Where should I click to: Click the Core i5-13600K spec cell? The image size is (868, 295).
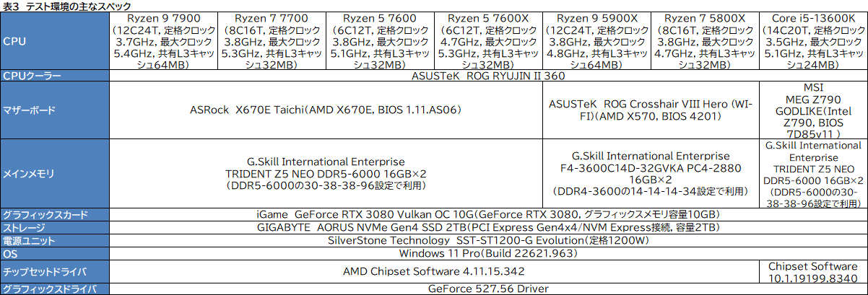pos(813,41)
